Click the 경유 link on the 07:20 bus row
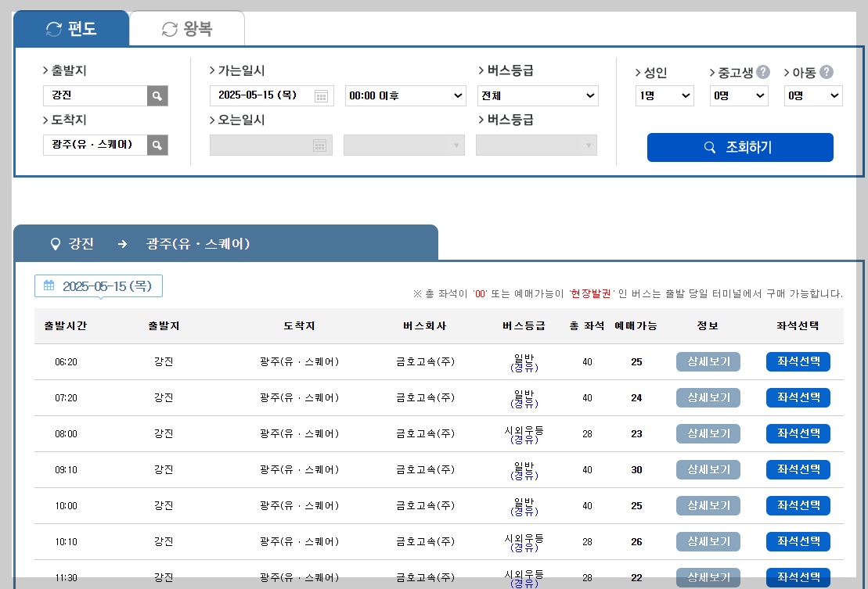This screenshot has width=868, height=589. tap(524, 402)
